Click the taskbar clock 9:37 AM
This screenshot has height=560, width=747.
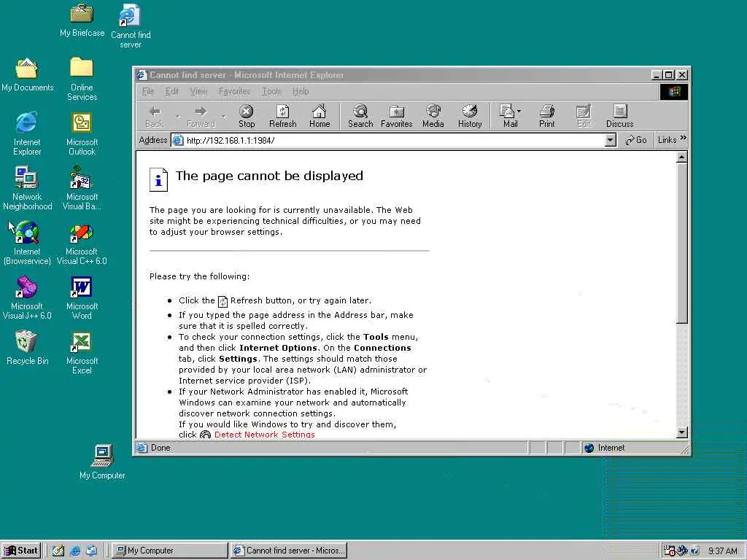pos(723,551)
